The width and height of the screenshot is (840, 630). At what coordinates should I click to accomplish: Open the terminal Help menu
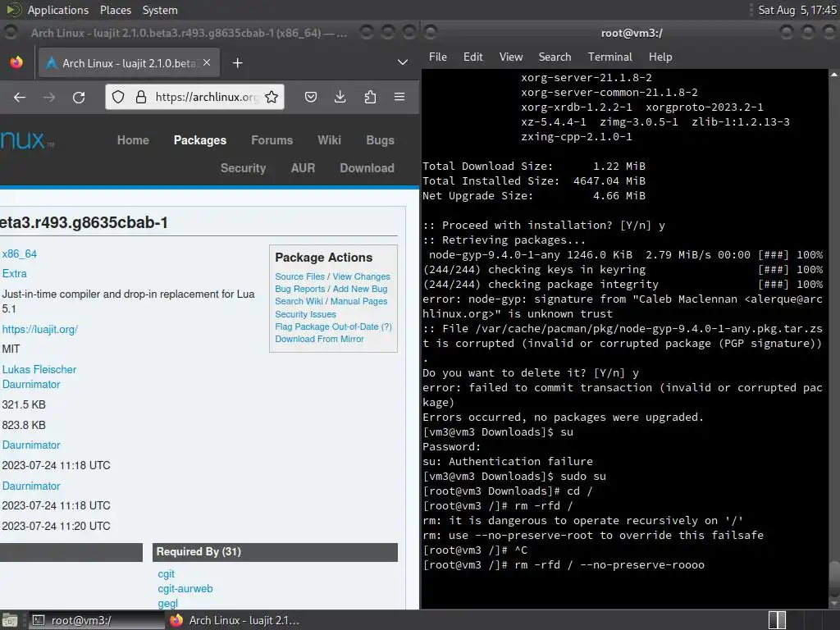(x=660, y=57)
